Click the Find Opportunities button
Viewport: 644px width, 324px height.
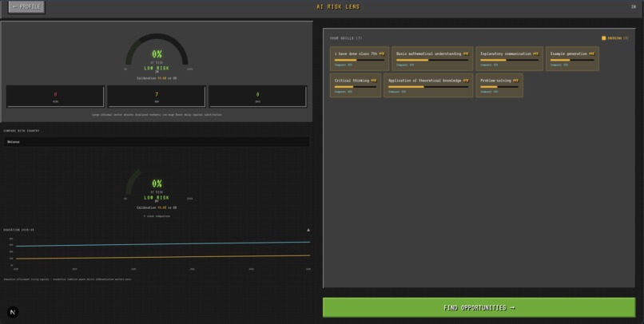(x=479, y=307)
